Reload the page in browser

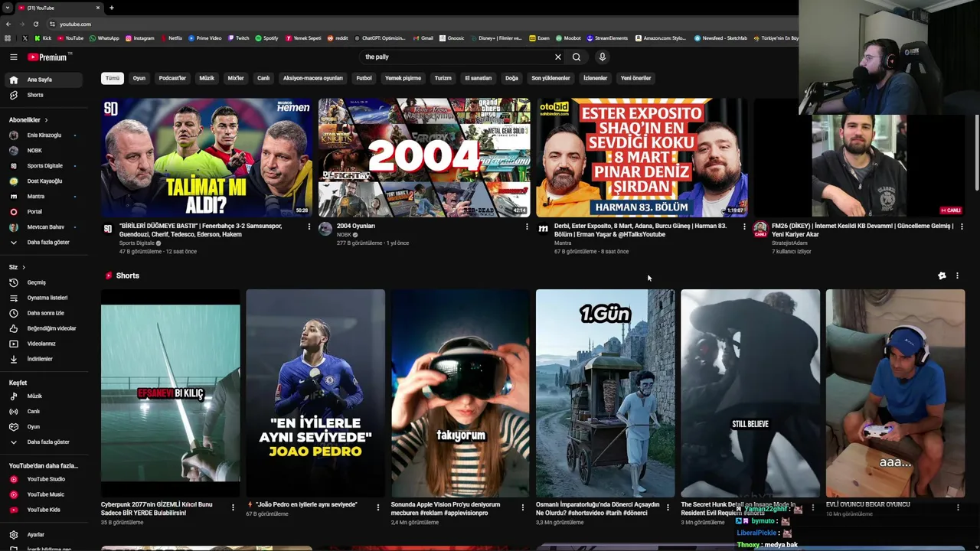(x=36, y=24)
